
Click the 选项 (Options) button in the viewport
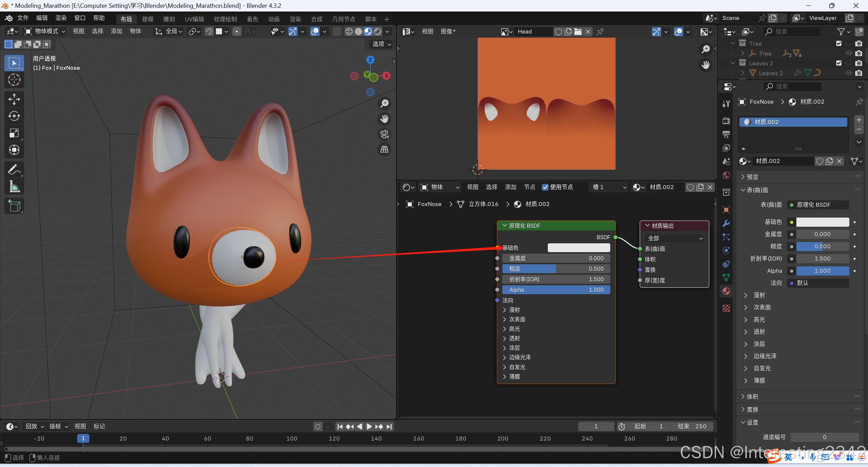click(x=382, y=44)
